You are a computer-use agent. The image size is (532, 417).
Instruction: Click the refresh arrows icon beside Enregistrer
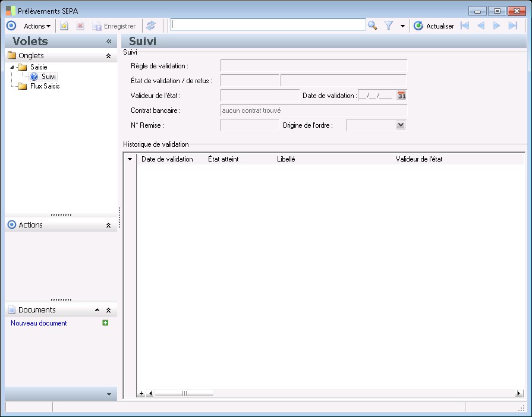pos(151,26)
